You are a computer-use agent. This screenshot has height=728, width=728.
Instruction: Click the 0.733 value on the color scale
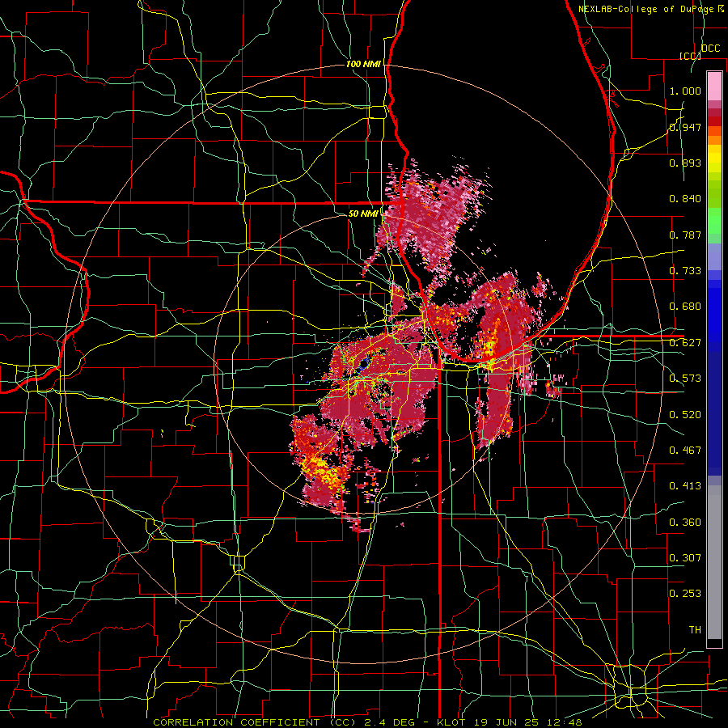pos(685,271)
